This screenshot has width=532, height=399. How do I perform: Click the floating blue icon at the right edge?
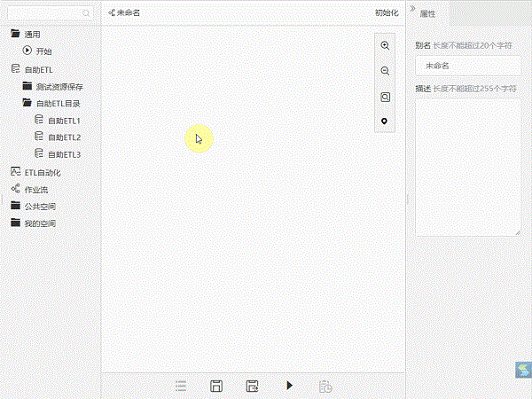click(x=523, y=370)
